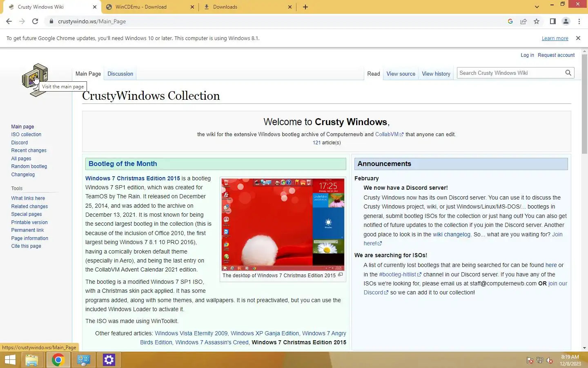Open the Chrome side panel
588x368 pixels.
(x=553, y=21)
